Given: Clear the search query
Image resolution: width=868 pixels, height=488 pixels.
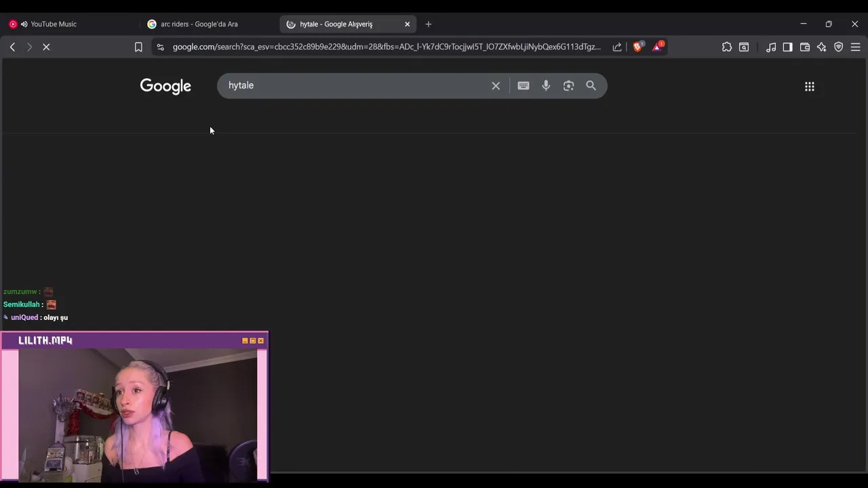Looking at the screenshot, I should 496,85.
